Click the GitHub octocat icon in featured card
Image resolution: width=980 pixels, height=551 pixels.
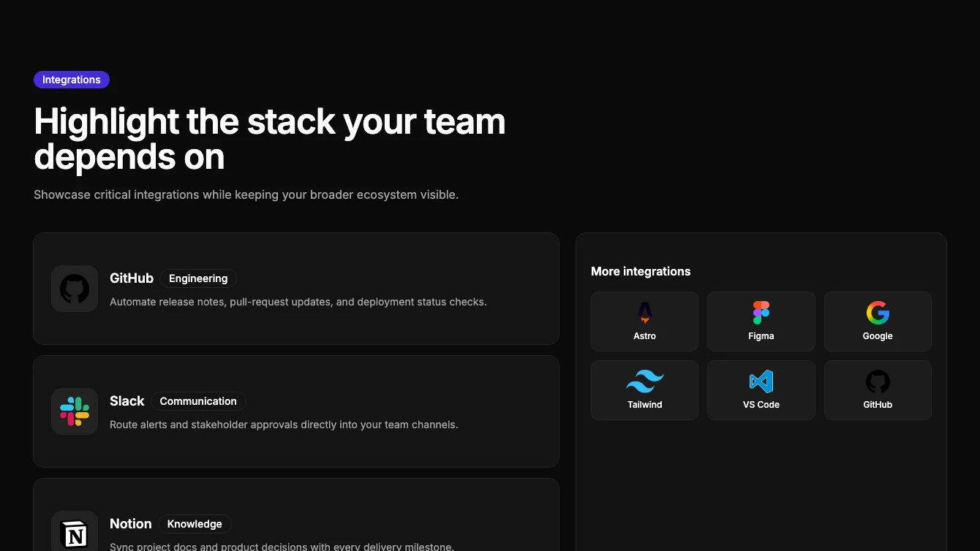(x=75, y=289)
